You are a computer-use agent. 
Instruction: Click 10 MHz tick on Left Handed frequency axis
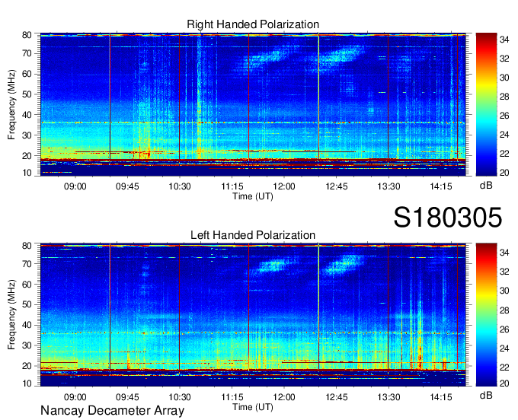click(27, 383)
